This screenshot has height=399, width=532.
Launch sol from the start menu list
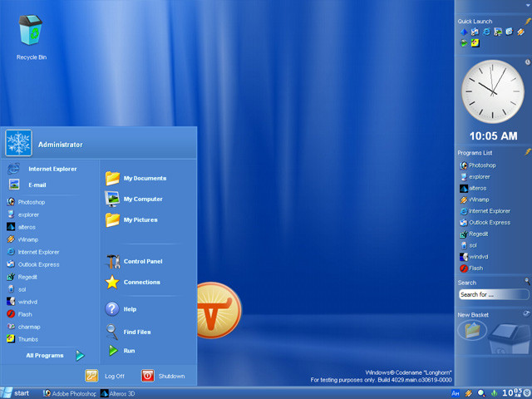17,289
